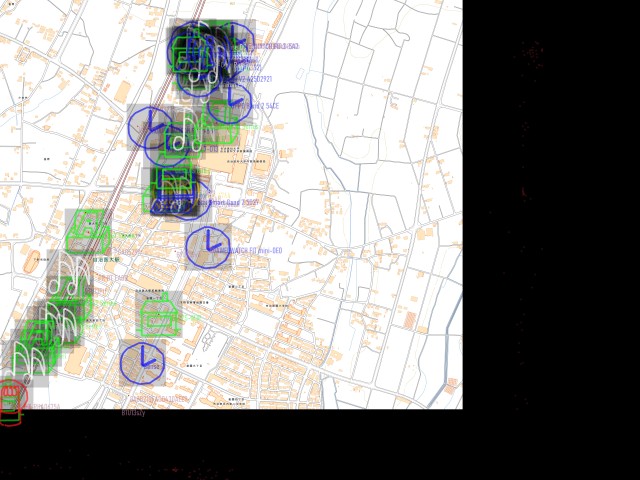Select the green house marker above the music notes
This screenshot has width=640, height=480.
(x=89, y=232)
